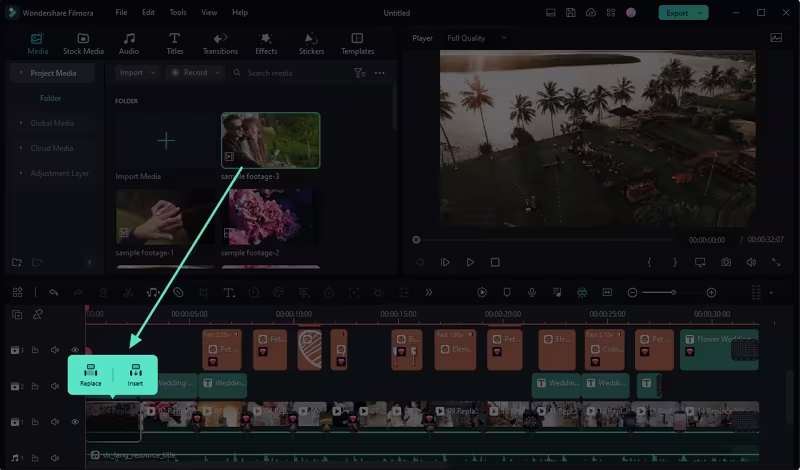Open the Stock Media tab
The image size is (800, 470).
(x=83, y=44)
